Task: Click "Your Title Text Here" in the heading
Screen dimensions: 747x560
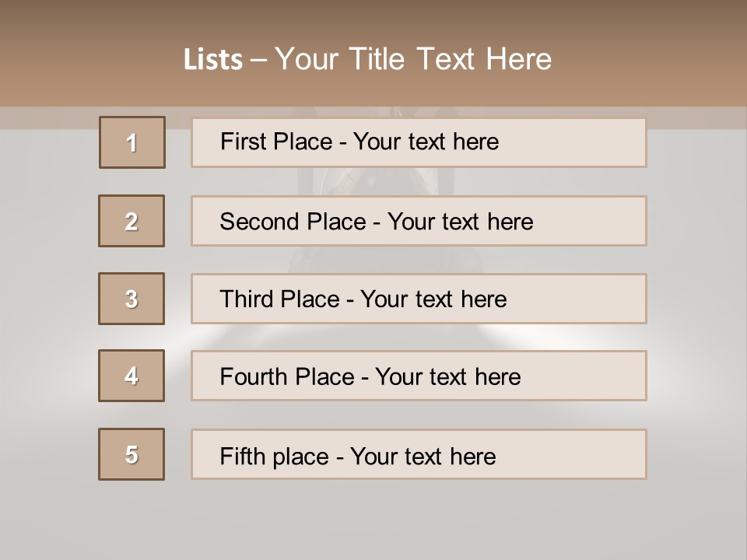Action: tap(413, 59)
